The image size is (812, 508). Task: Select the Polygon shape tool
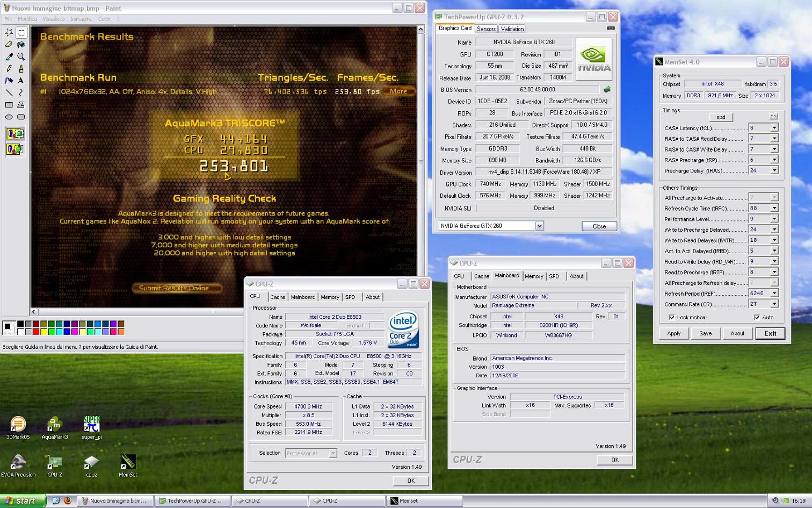coord(21,105)
